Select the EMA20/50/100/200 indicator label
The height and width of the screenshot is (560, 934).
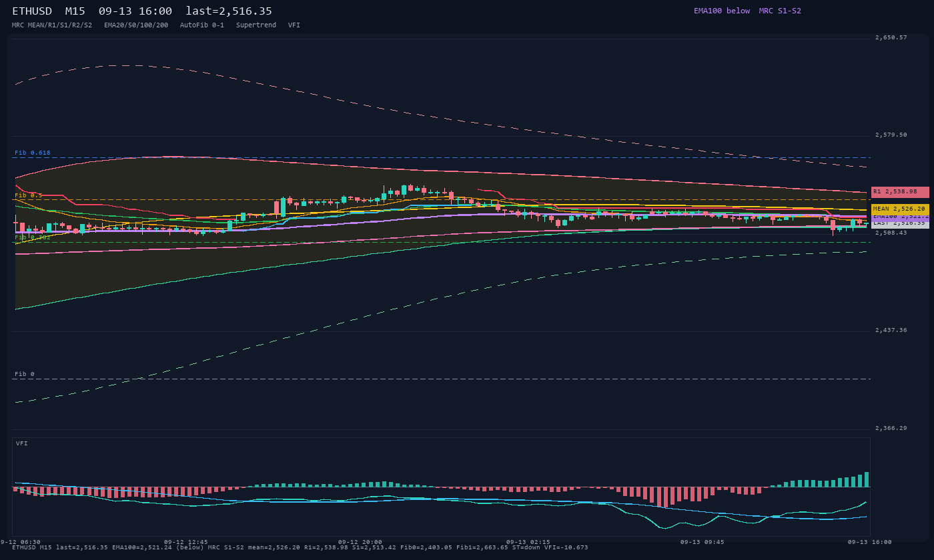136,25
